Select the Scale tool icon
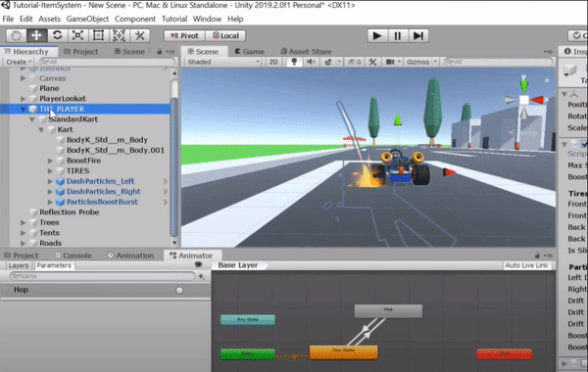Viewport: 588px width, 372px height. click(x=77, y=35)
